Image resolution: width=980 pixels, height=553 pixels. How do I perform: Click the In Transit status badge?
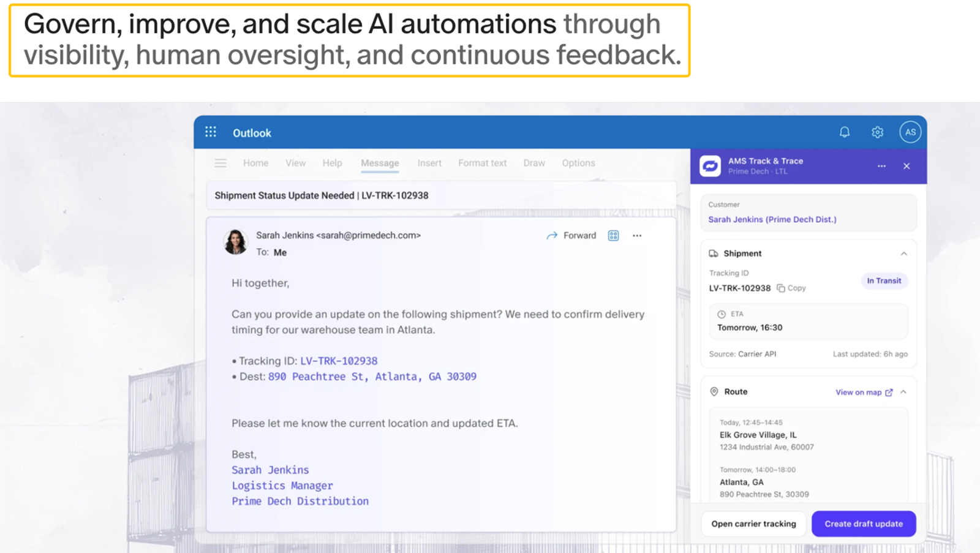(884, 281)
